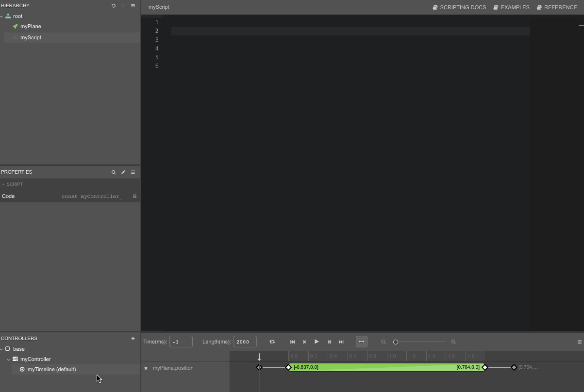Click the timeline zoom slider handle

[x=396, y=342]
